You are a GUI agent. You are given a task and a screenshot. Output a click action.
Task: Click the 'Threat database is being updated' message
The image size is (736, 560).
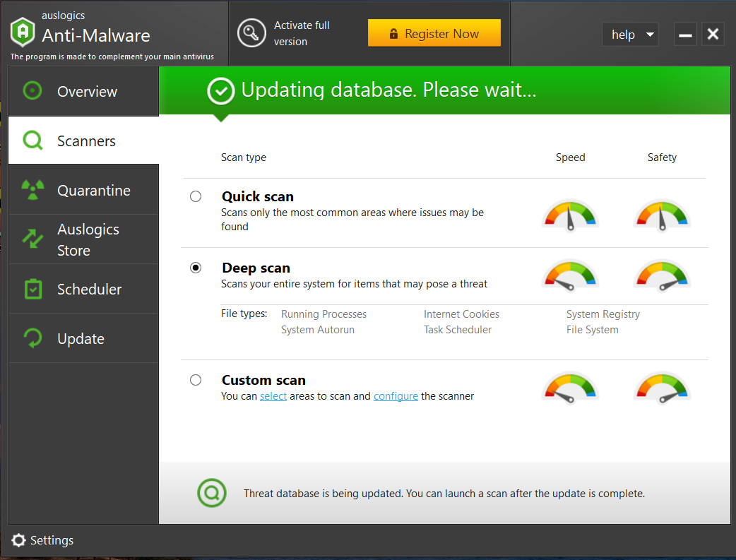point(444,494)
